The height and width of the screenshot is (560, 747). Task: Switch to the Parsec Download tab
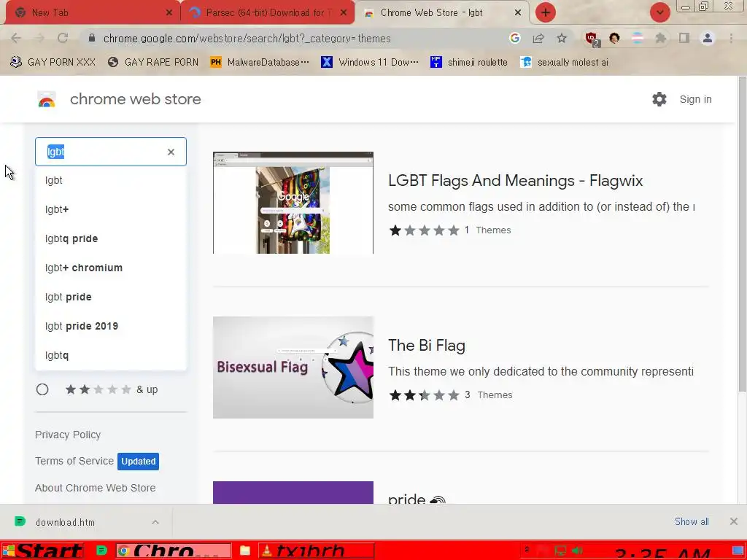tap(268, 12)
